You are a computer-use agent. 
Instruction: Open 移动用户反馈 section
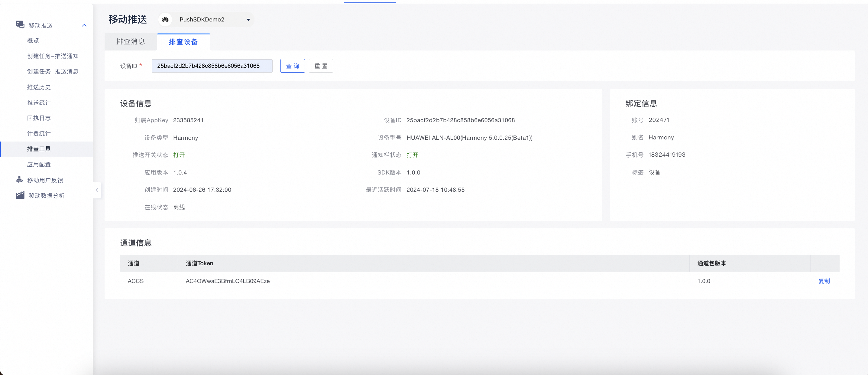(45, 180)
